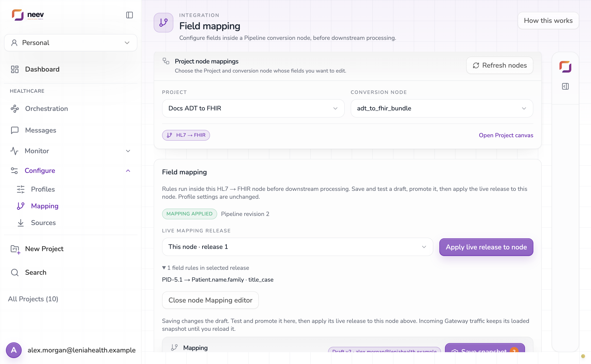Screen dimensions: 591x364
Task: Click the Search magnifier icon
Action: 15,273
